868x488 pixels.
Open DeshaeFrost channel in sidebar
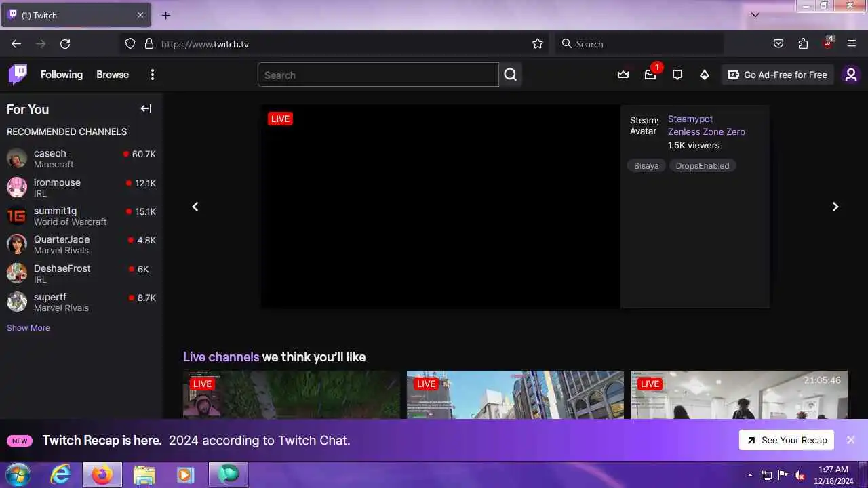(81, 274)
